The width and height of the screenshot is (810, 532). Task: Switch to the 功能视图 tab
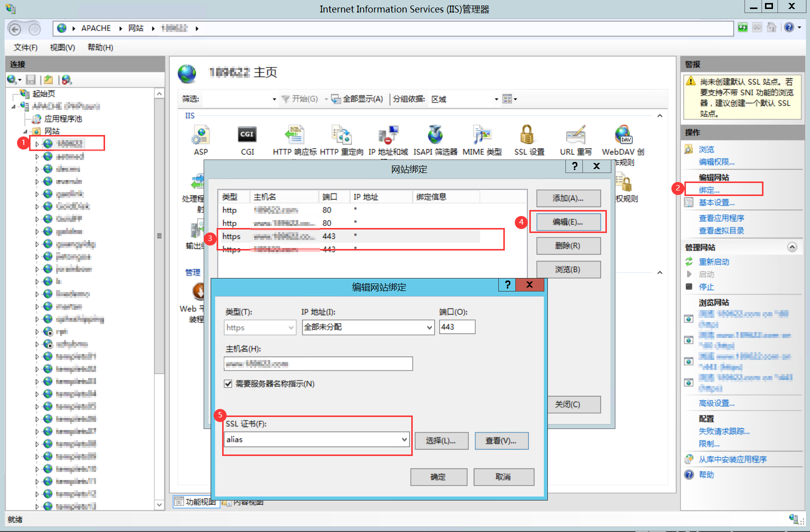click(196, 501)
